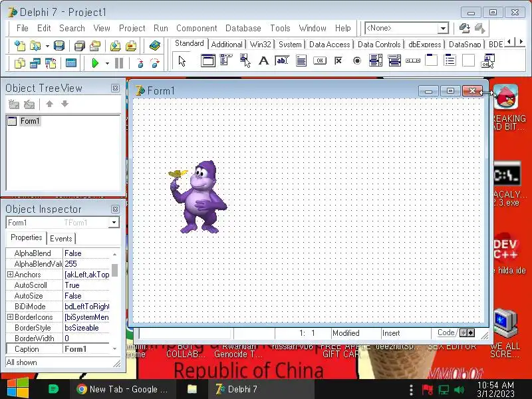The image size is (532, 399).
Task: Select Form1 in Object TreeView
Action: click(x=29, y=121)
